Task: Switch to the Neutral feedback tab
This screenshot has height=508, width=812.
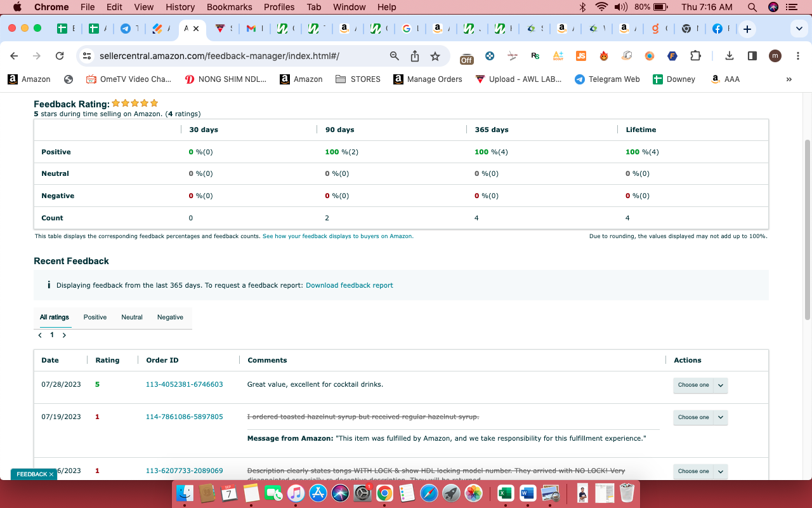Action: coord(132,317)
